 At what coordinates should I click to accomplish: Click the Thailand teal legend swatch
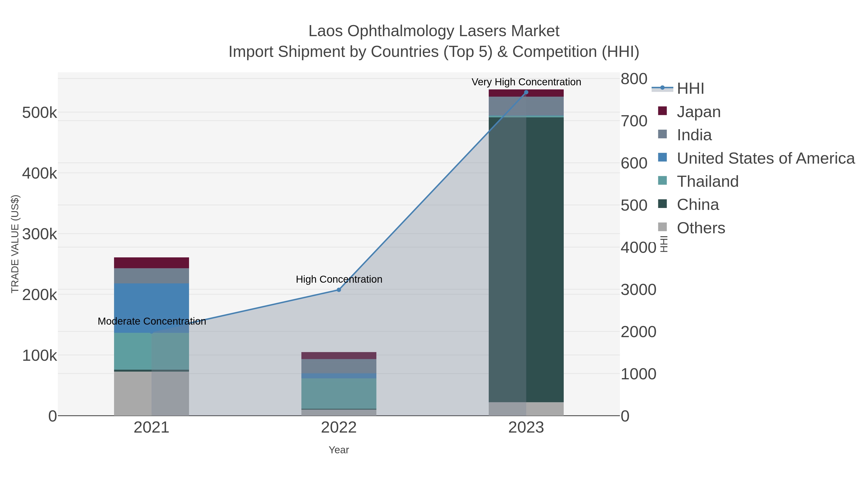(663, 180)
